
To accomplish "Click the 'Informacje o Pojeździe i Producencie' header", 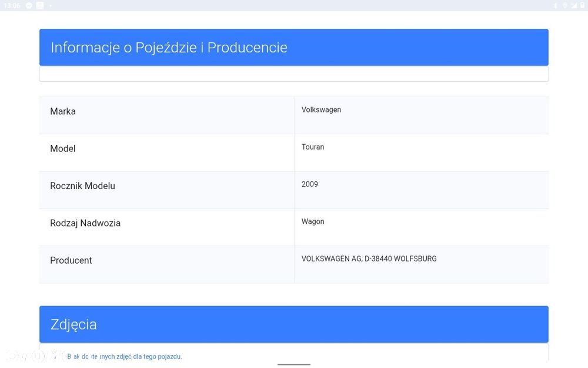I will pyautogui.click(x=294, y=47).
